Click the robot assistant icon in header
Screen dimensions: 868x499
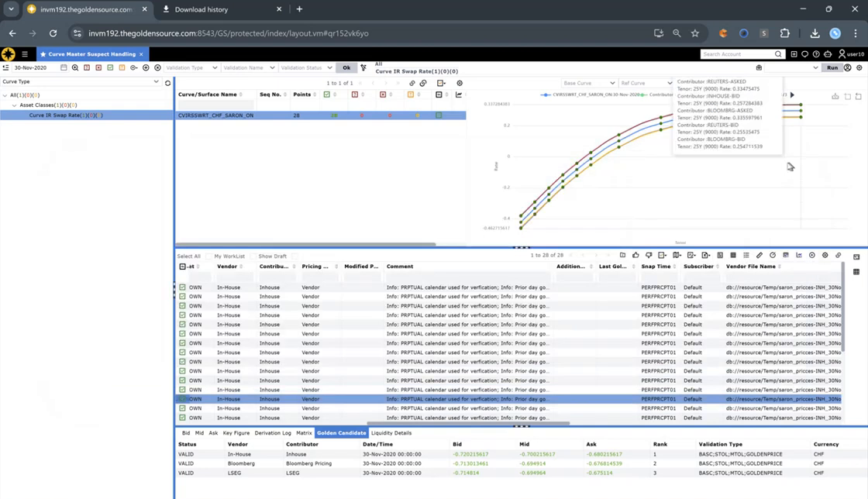pos(828,54)
